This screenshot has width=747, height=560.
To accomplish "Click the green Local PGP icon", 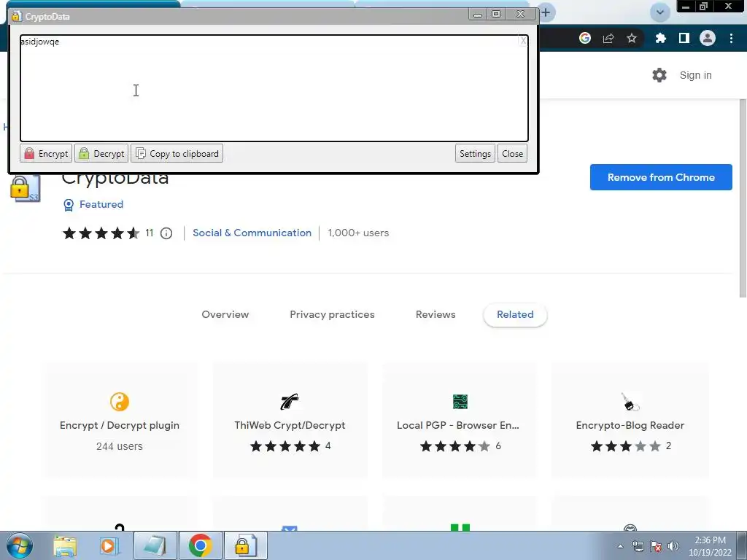I will (x=460, y=402).
